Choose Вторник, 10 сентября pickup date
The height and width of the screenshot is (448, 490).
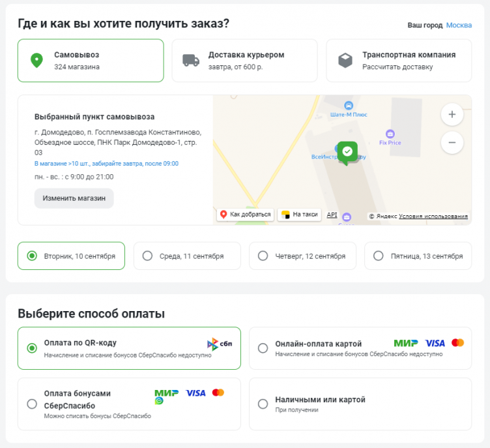71,256
